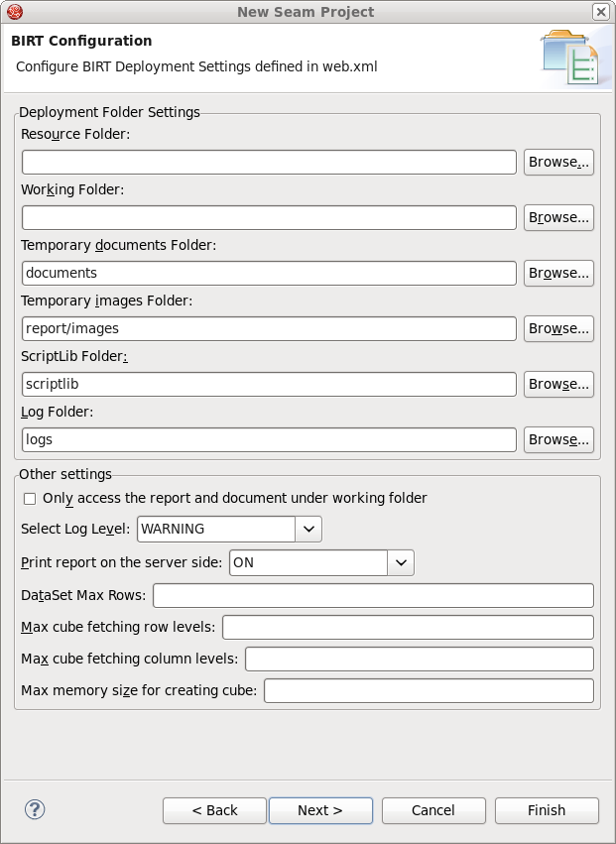
Task: Browse for the Resource Folder
Action: [558, 162]
